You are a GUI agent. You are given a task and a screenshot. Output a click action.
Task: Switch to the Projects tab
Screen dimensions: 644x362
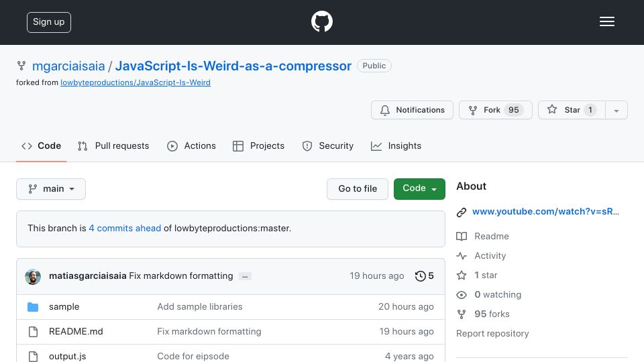258,145
